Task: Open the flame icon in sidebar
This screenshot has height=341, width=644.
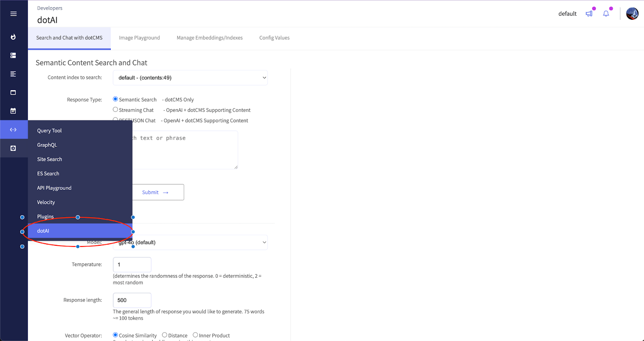Action: pos(13,37)
